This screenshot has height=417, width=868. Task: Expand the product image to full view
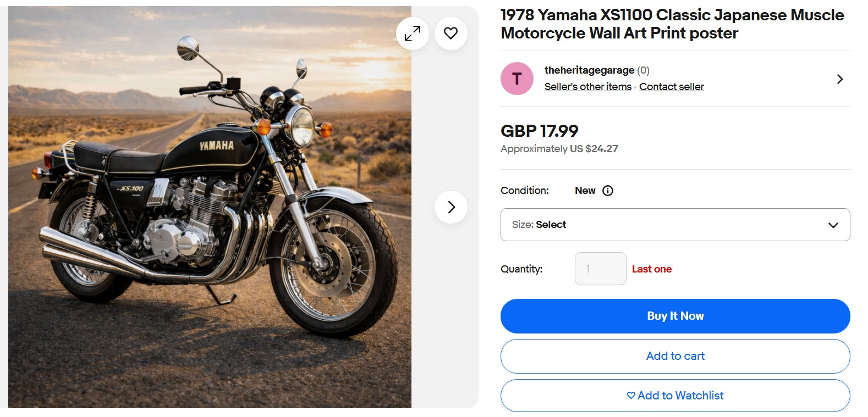[412, 34]
